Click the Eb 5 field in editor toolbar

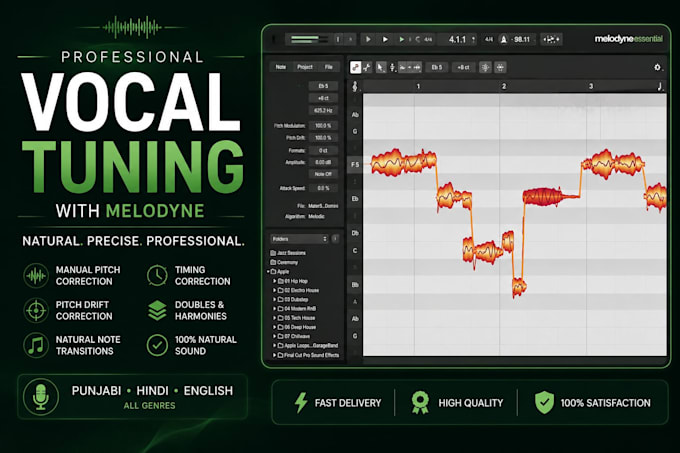point(437,67)
